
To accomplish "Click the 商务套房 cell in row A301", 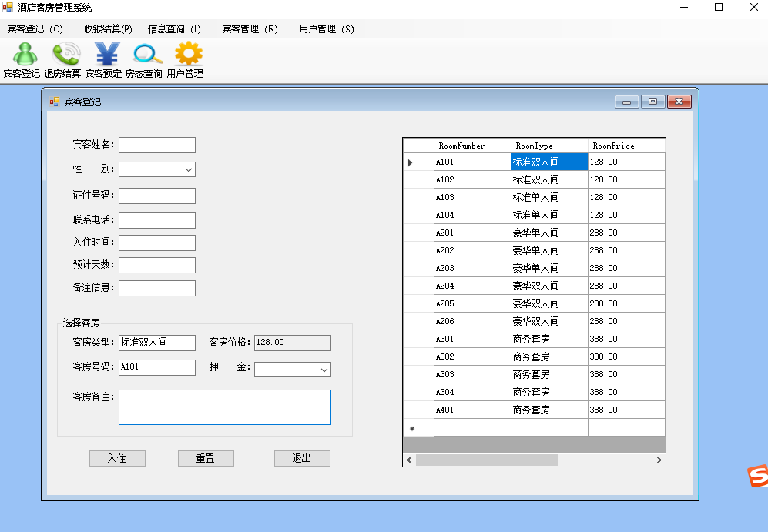I will point(549,339).
